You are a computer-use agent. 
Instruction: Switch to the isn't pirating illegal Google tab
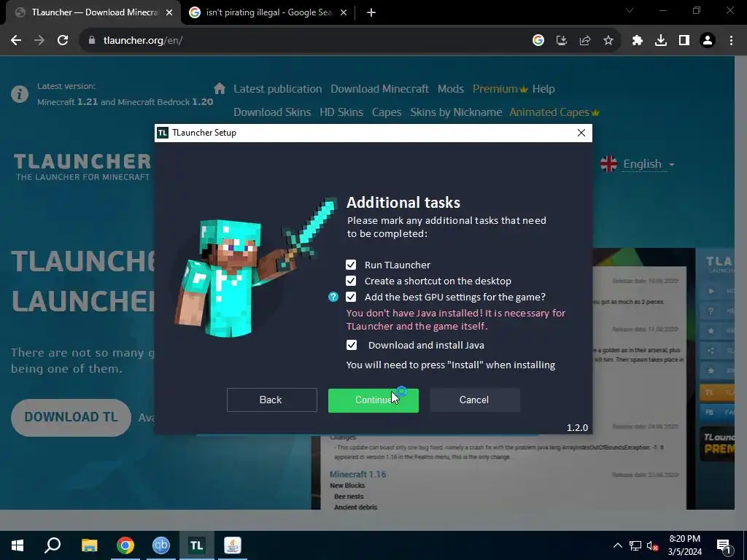[x=268, y=12]
